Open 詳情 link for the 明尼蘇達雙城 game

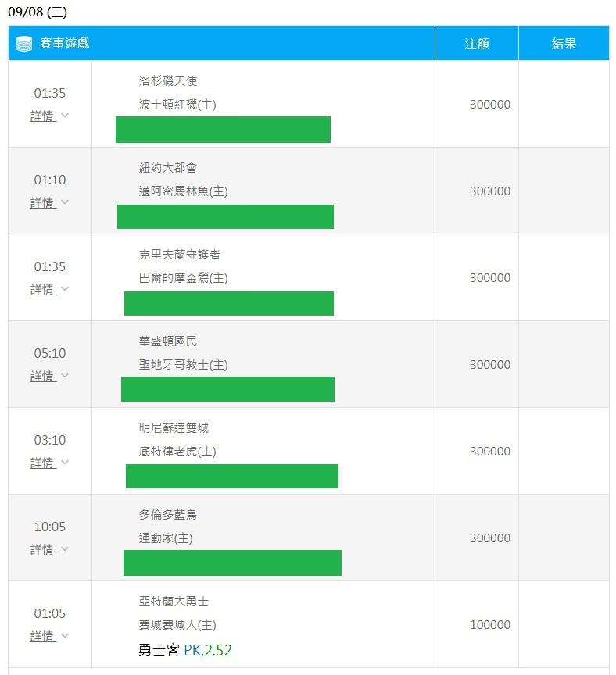(43, 462)
